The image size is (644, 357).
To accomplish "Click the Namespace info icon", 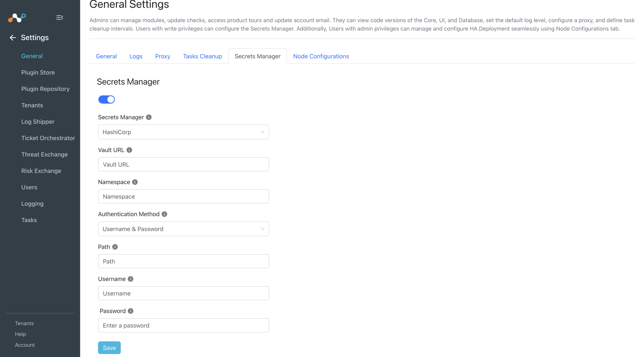I will coord(135,182).
